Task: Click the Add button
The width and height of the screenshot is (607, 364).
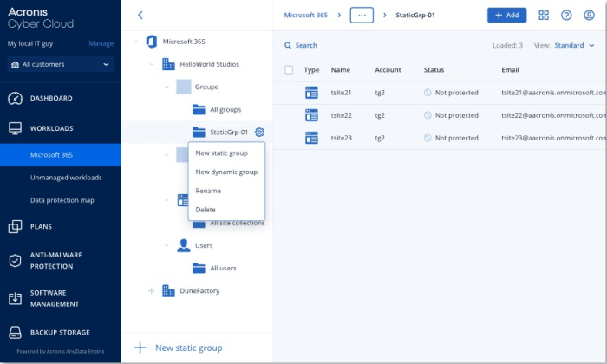Action: click(506, 15)
